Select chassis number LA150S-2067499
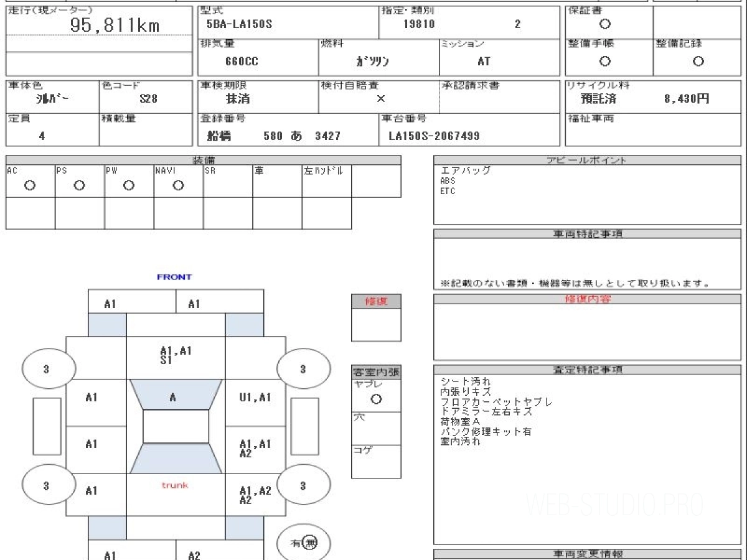This screenshot has width=747, height=560. tap(434, 136)
